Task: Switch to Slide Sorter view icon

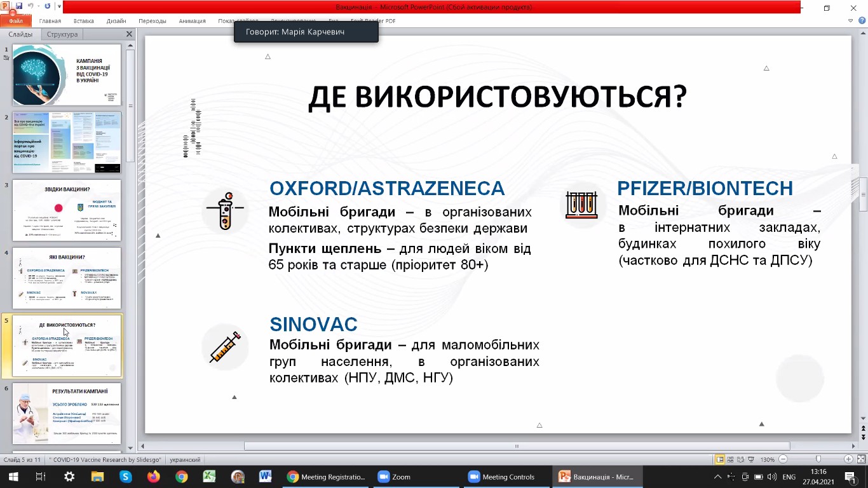Action: tap(731, 459)
